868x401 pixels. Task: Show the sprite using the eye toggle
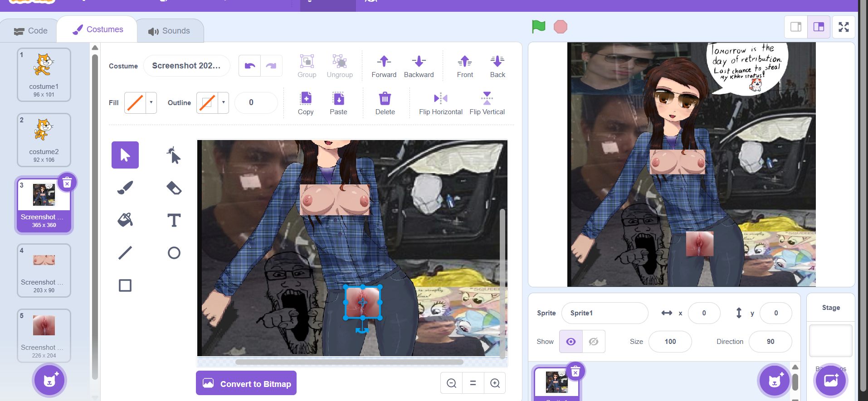pyautogui.click(x=571, y=342)
